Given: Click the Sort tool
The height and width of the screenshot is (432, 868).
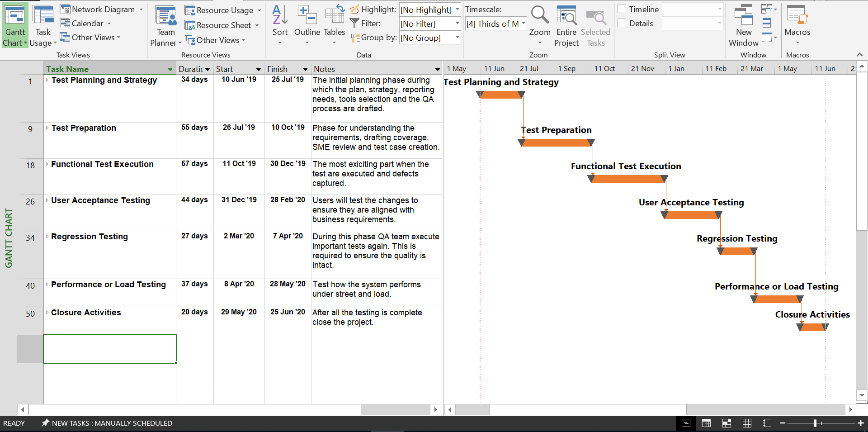Looking at the screenshot, I should click(280, 23).
